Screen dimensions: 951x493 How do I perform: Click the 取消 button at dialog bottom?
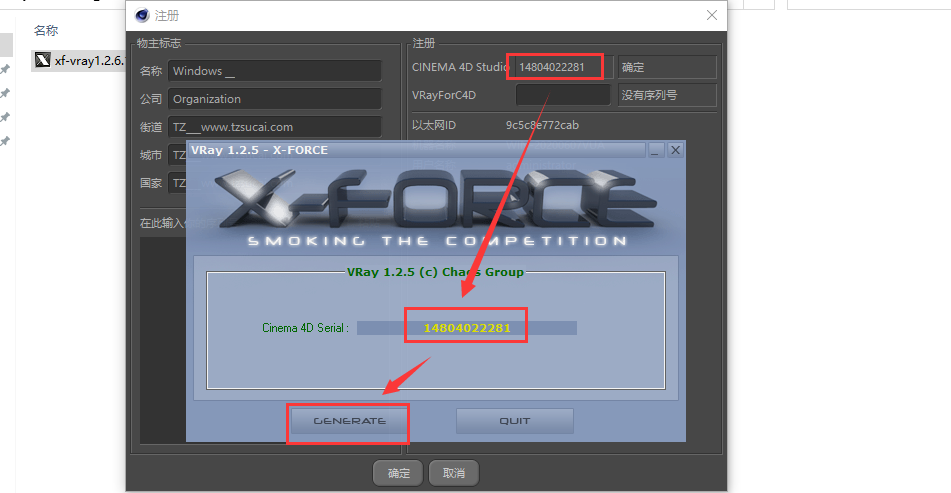coord(454,473)
